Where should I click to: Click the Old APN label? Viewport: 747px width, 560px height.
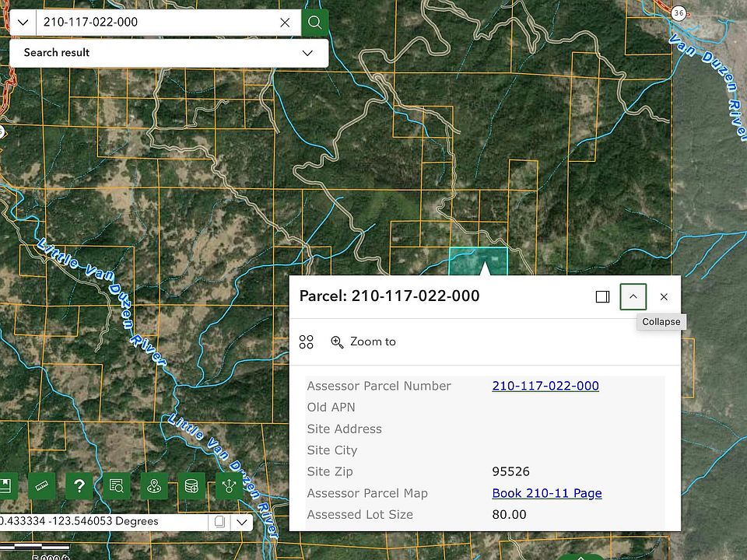pyautogui.click(x=331, y=407)
